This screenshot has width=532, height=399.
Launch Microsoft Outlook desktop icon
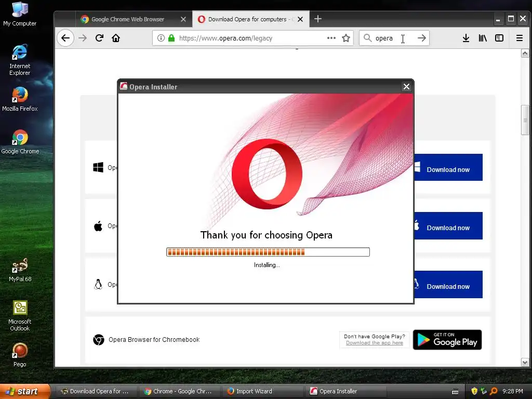click(x=20, y=316)
